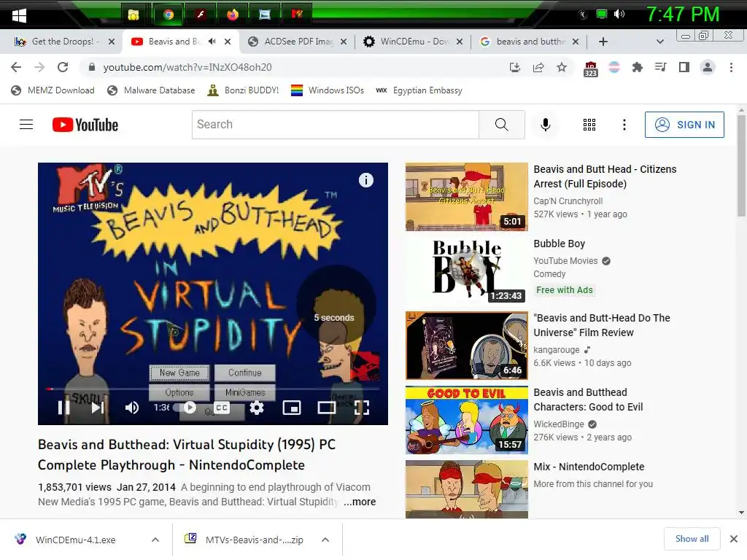Click the address bar URL
Viewport: 747px width, 560px height.
click(187, 67)
